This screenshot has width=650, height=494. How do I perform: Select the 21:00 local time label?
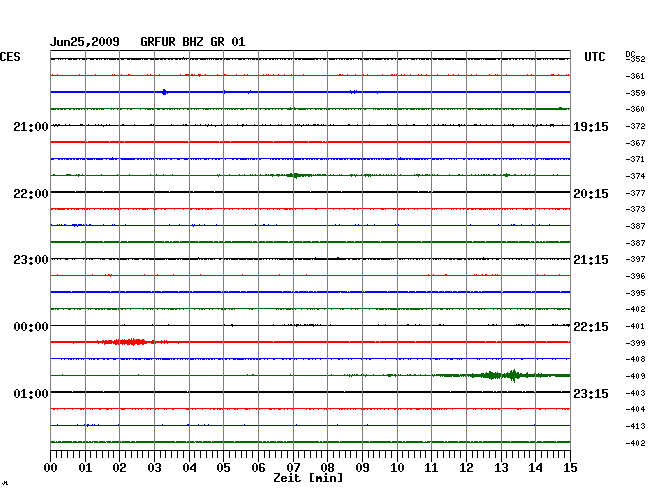(31, 127)
